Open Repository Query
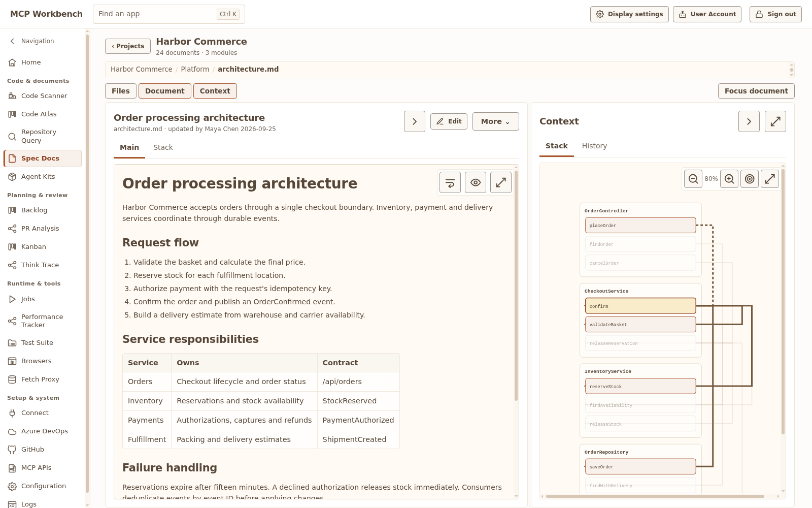 (x=43, y=136)
